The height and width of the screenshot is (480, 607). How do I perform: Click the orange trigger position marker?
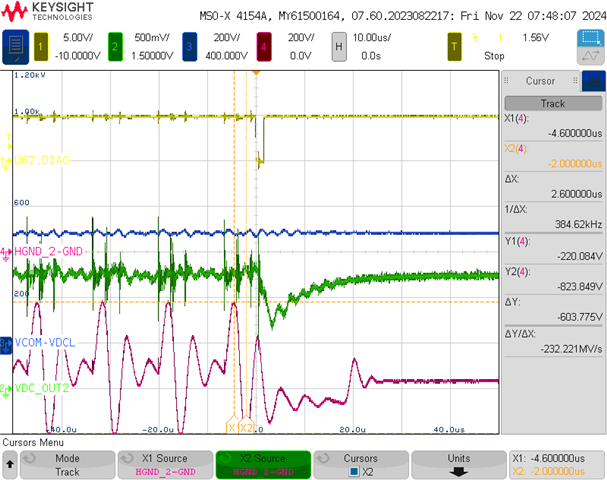256,73
